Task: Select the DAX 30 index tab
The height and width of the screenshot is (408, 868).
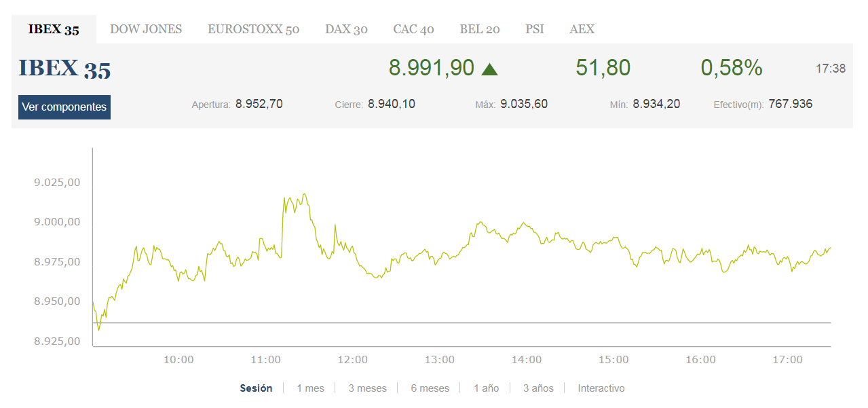Action: pos(346,29)
